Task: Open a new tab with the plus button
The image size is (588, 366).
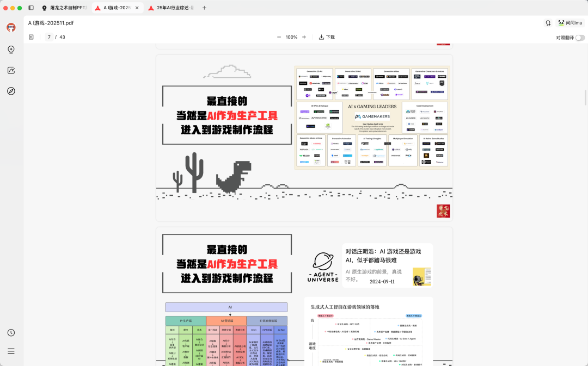Action: click(x=204, y=8)
